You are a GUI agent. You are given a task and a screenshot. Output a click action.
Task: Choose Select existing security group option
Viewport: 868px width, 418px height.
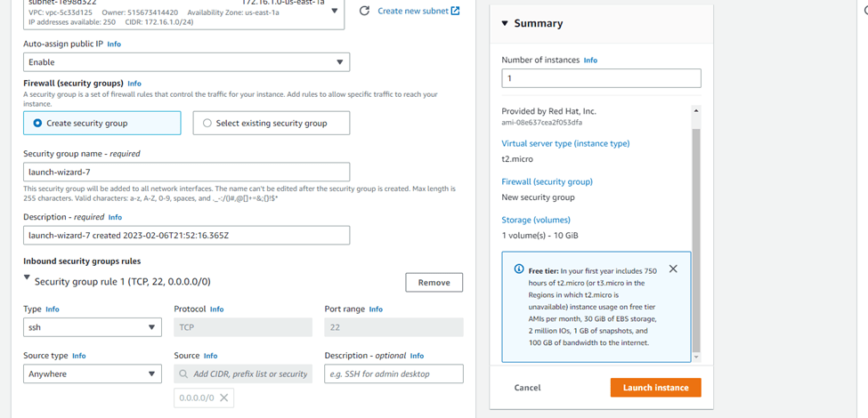pos(207,124)
